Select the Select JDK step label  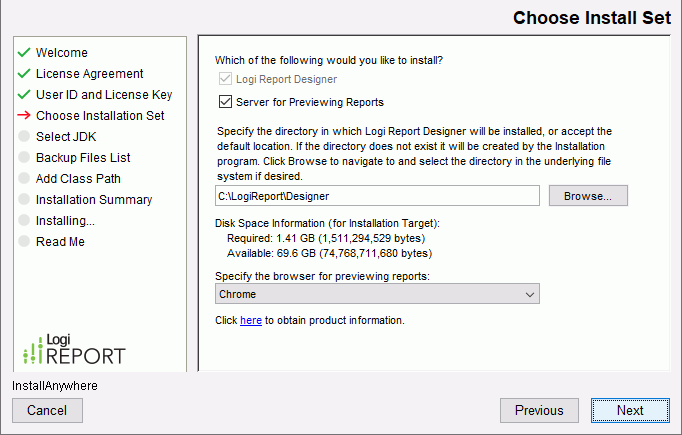tap(66, 137)
